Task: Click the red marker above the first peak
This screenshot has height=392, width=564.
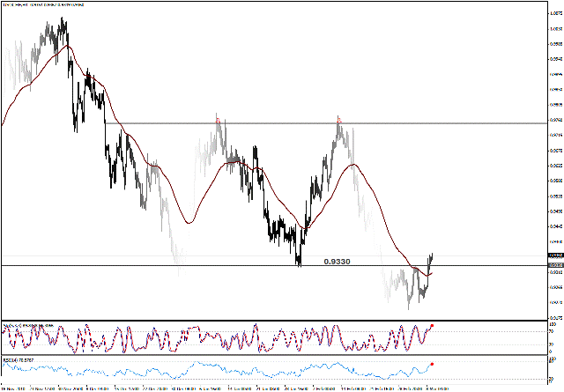Action: pyautogui.click(x=218, y=118)
